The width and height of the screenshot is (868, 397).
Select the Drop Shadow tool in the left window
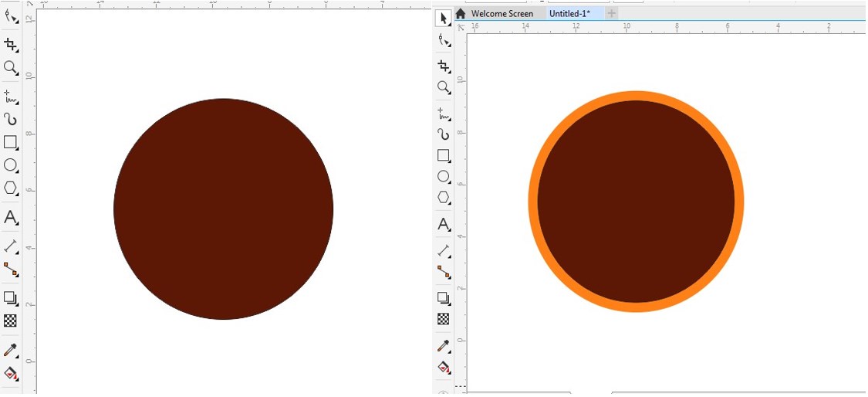11,298
